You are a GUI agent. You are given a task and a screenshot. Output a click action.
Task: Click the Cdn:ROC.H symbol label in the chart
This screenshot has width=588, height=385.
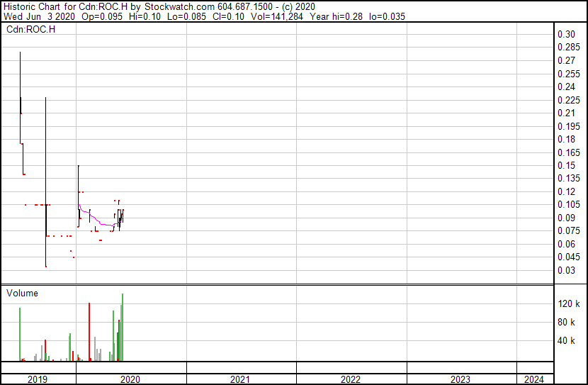click(30, 29)
